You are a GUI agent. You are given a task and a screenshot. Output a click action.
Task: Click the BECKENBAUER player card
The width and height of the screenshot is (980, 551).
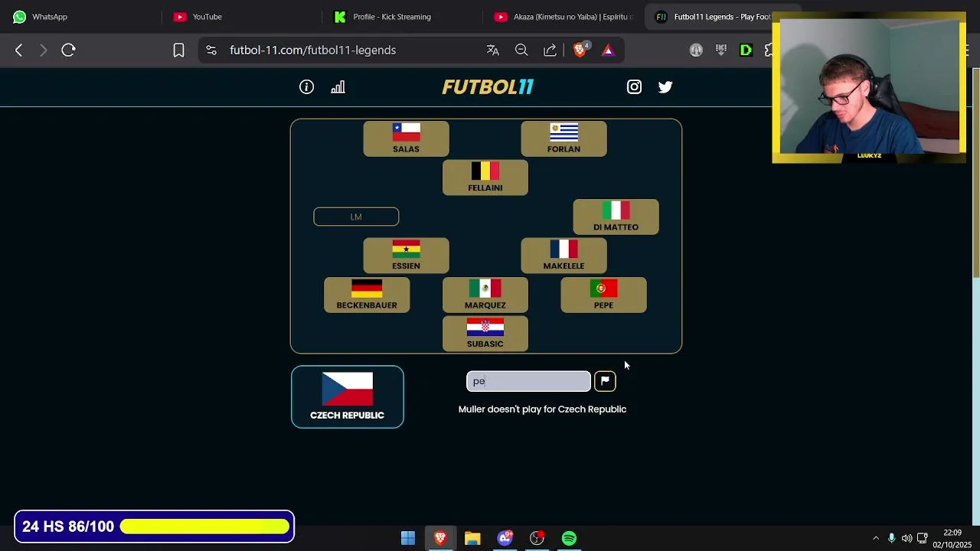tap(367, 295)
